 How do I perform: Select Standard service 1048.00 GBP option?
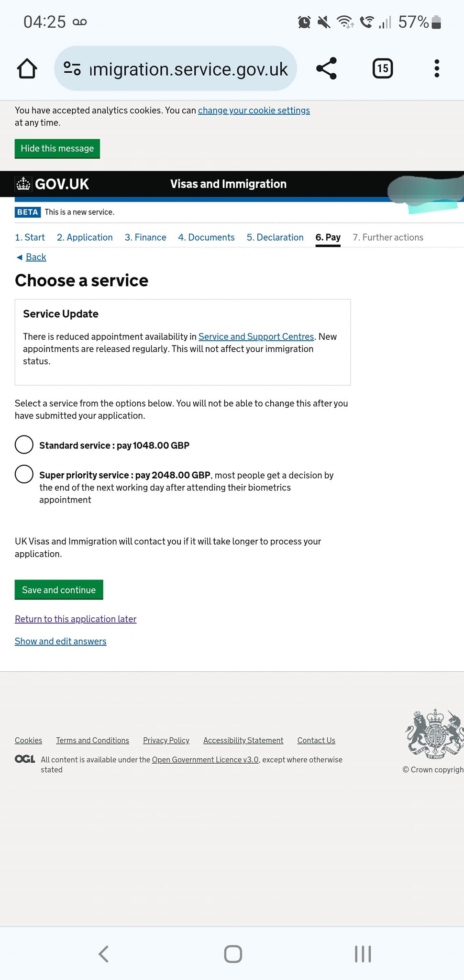pyautogui.click(x=24, y=445)
